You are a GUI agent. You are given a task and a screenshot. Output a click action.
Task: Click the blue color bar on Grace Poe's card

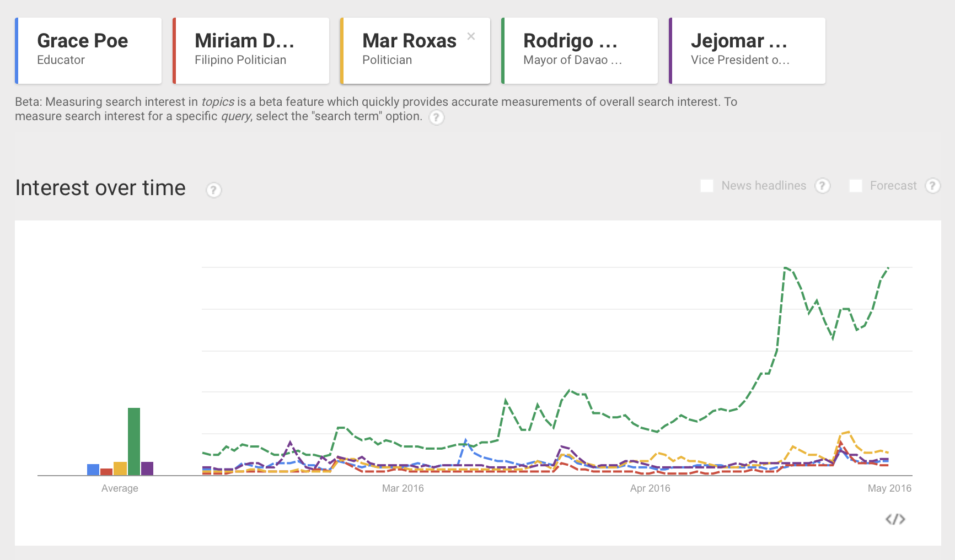(17, 50)
